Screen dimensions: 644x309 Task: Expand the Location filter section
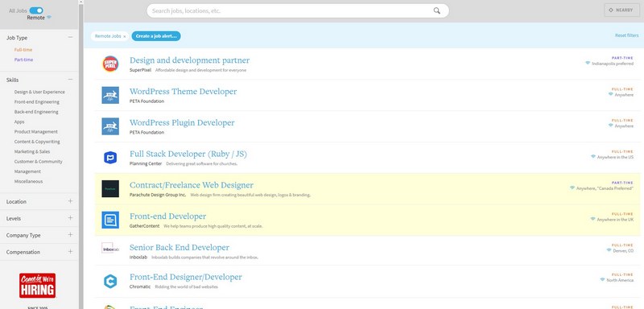(70, 201)
